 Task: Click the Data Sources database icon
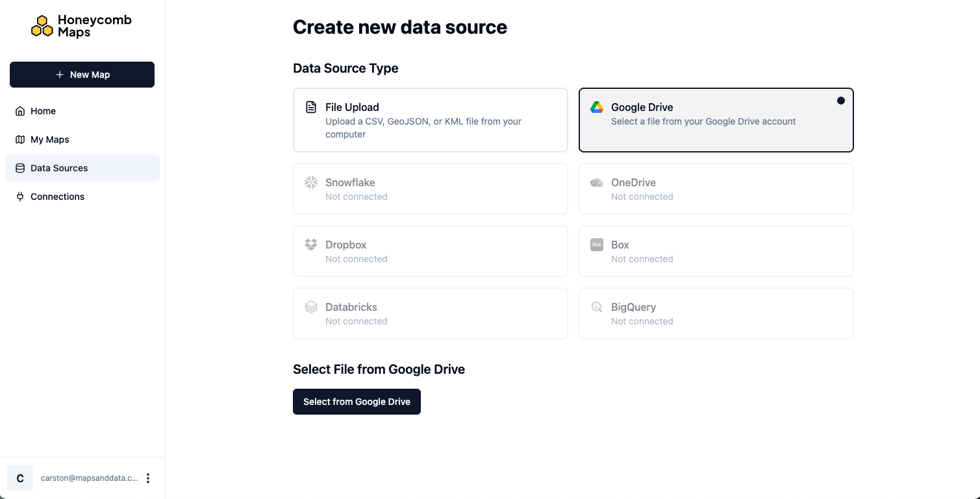(19, 168)
